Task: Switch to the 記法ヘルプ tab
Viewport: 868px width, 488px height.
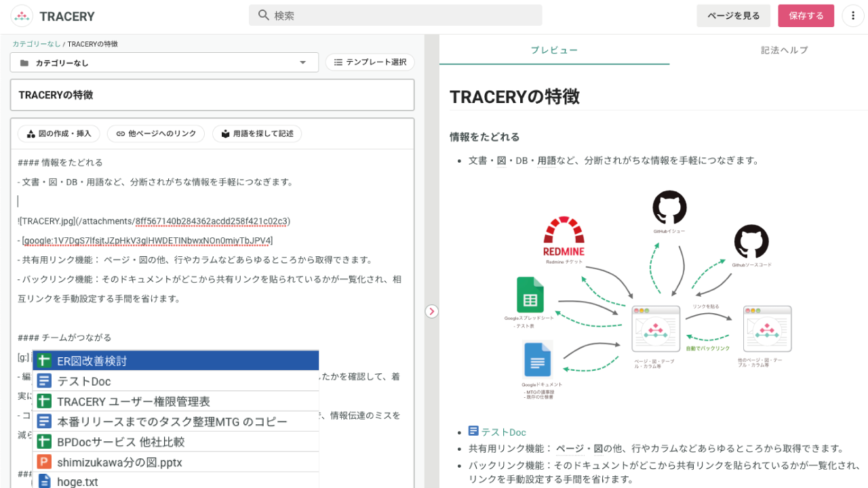Action: (784, 50)
